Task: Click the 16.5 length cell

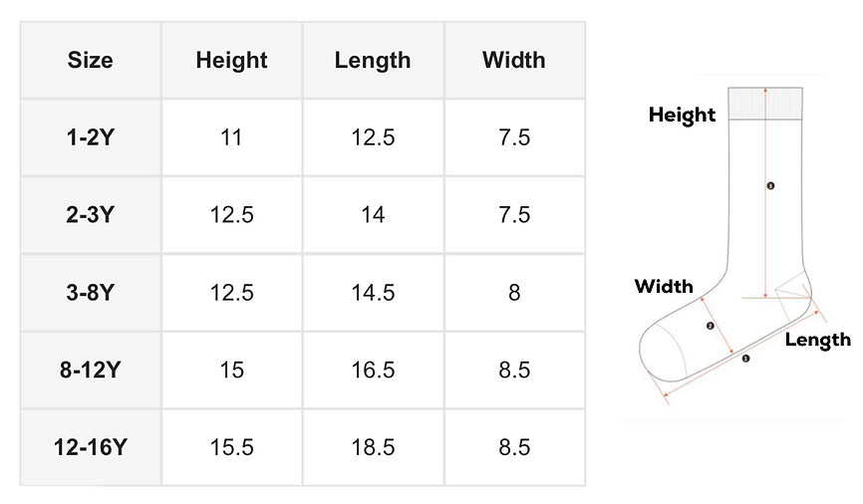Action: tap(373, 370)
